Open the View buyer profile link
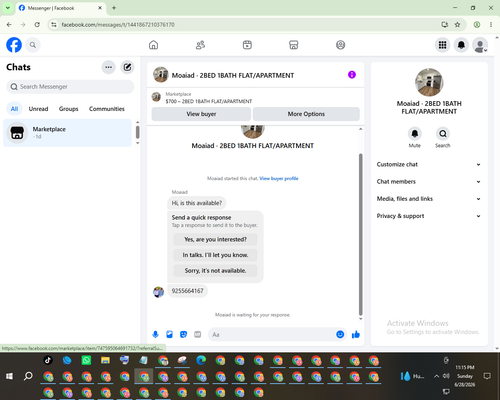The width and height of the screenshot is (500, 400). click(x=279, y=178)
